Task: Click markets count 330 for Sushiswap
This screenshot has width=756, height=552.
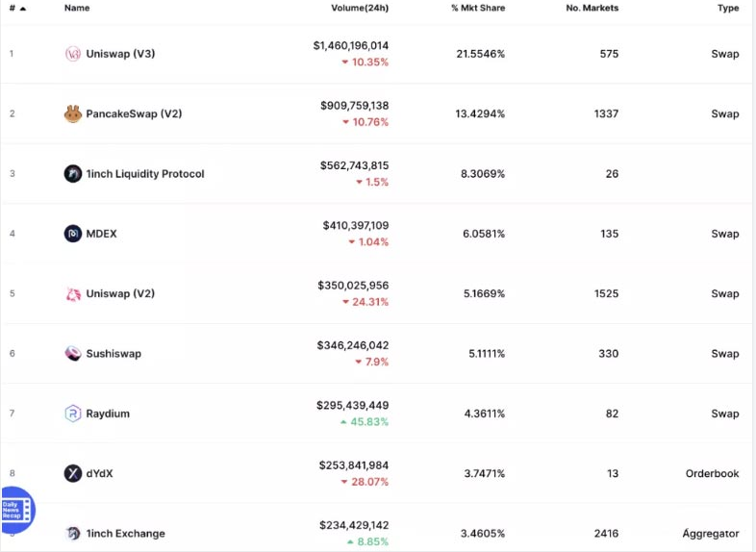Action: pyautogui.click(x=609, y=353)
